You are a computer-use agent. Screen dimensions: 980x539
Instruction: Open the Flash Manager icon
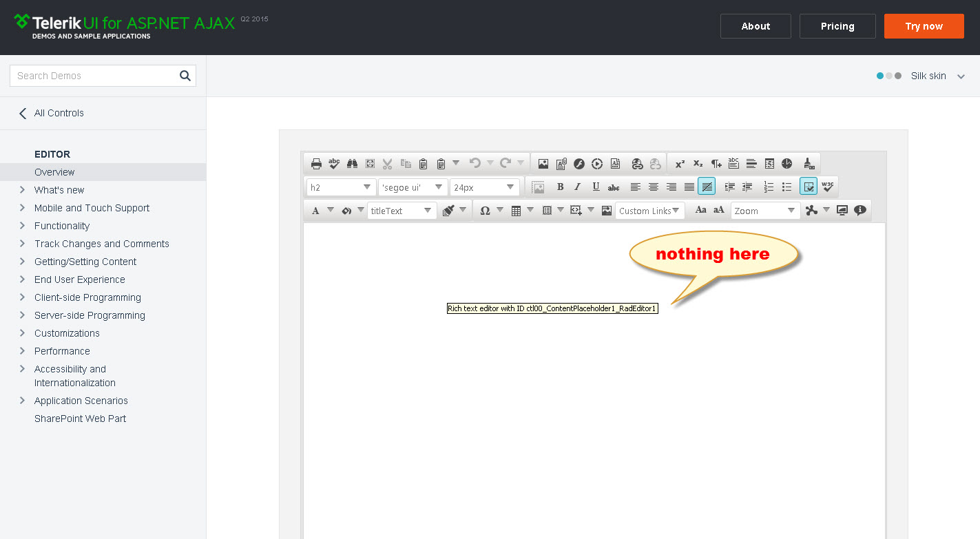[x=579, y=164]
